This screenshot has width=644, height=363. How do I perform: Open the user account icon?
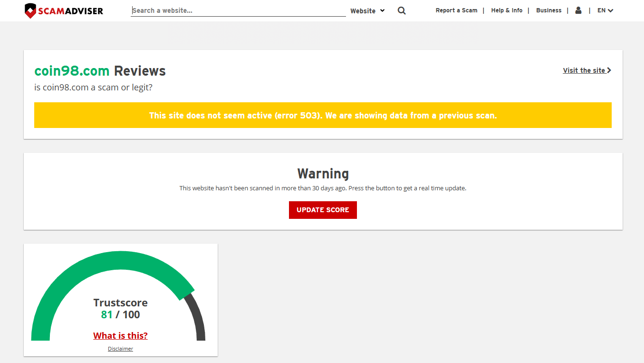(x=578, y=10)
